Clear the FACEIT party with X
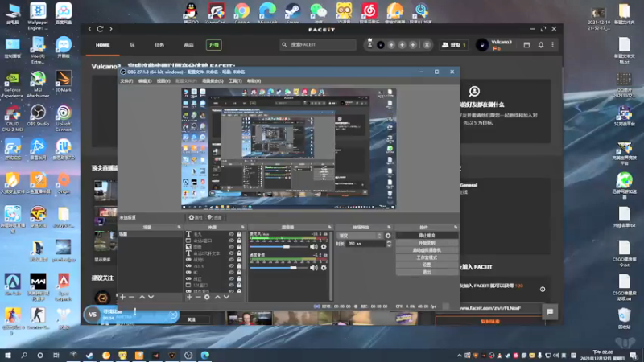This screenshot has height=362, width=644. click(427, 45)
